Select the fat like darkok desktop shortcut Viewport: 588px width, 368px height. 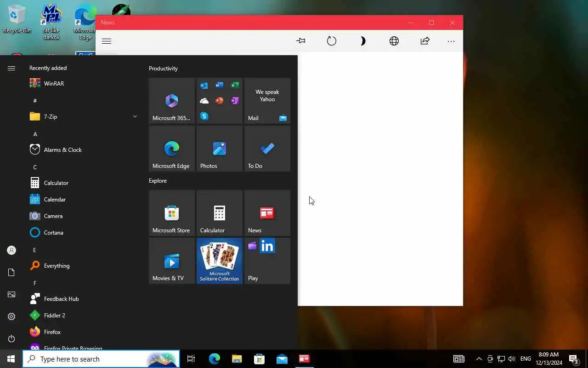pos(51,22)
